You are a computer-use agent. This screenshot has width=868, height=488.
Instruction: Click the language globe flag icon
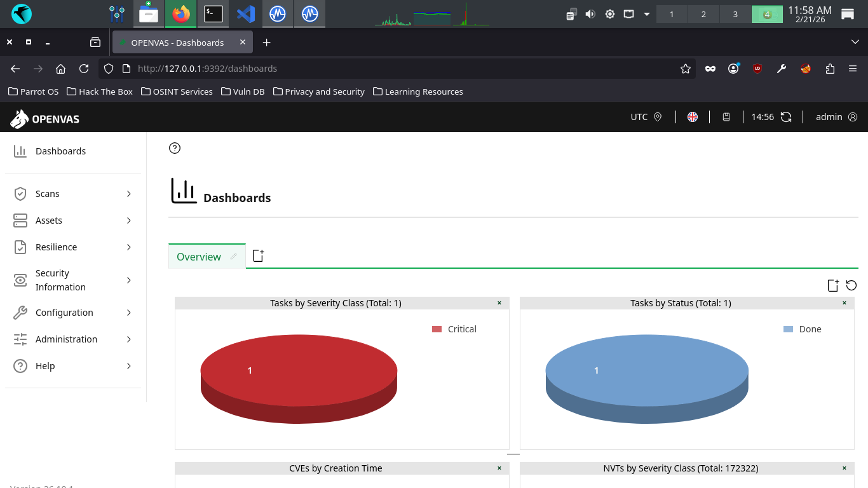pyautogui.click(x=693, y=117)
